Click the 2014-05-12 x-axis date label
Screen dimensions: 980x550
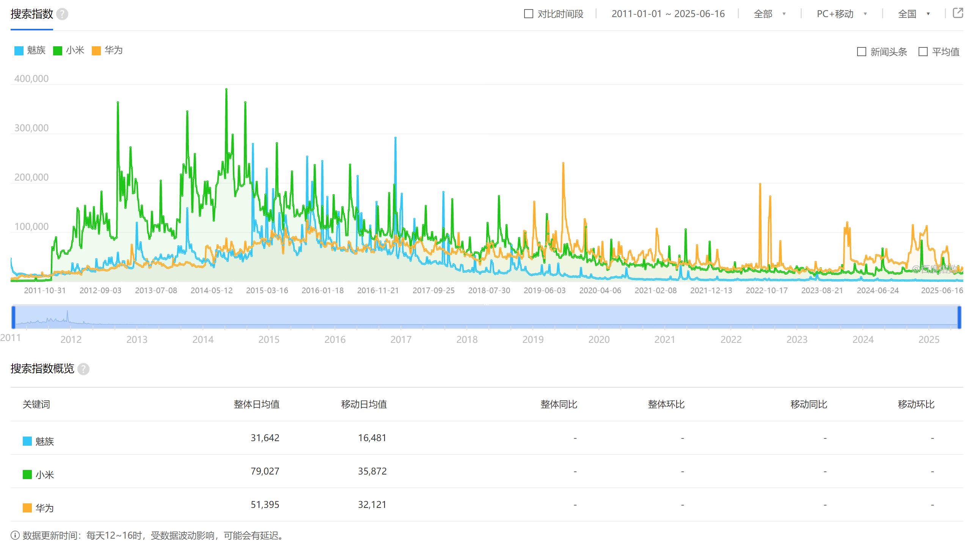click(x=212, y=291)
